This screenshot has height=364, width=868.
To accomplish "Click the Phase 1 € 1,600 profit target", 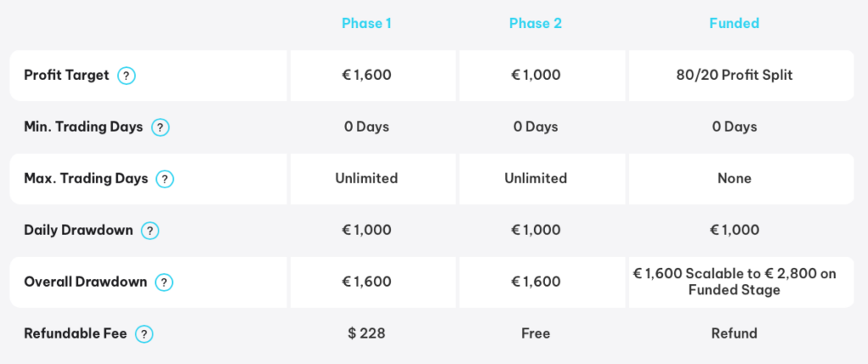I will click(366, 75).
